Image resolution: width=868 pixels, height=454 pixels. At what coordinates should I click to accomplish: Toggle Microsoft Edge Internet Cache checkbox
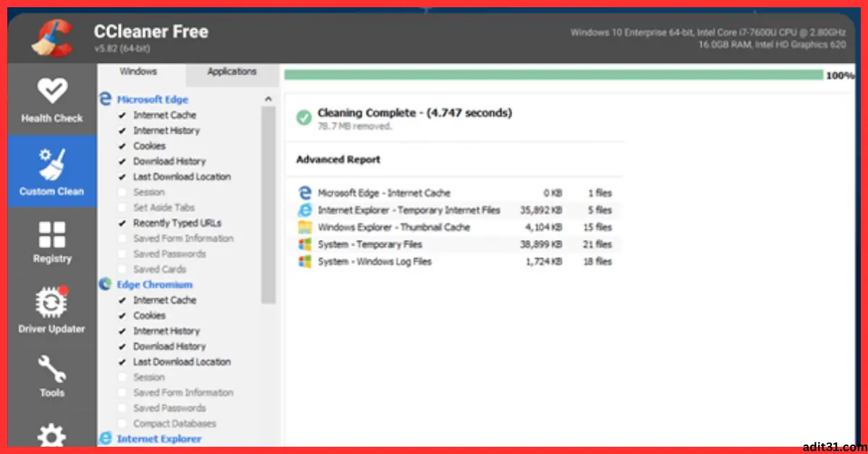point(122,115)
